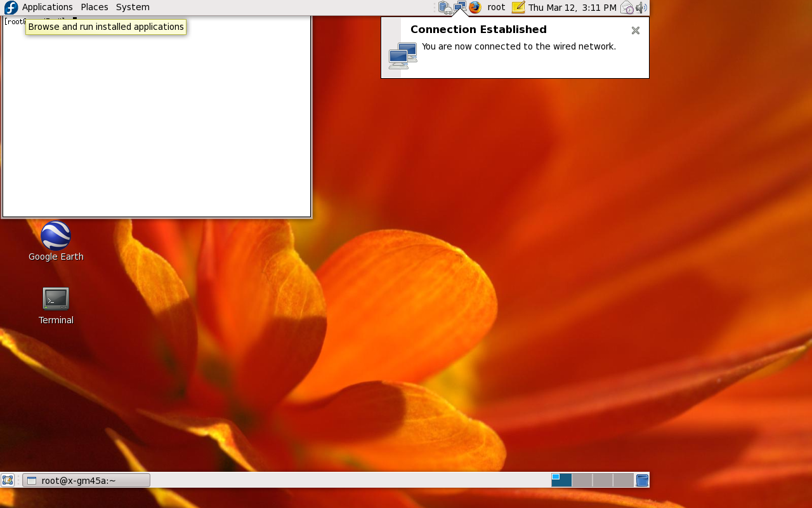Click the yellow sticky notes icon
Screen dimensions: 812x508
518,8
